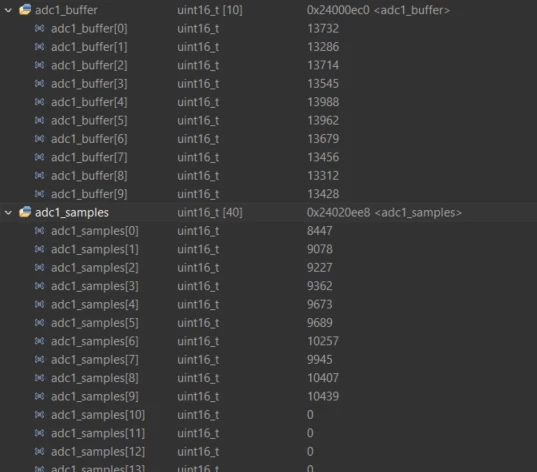This screenshot has height=472, width=537.
Task: Collapse the adc1_buffer array node
Action: point(8,11)
